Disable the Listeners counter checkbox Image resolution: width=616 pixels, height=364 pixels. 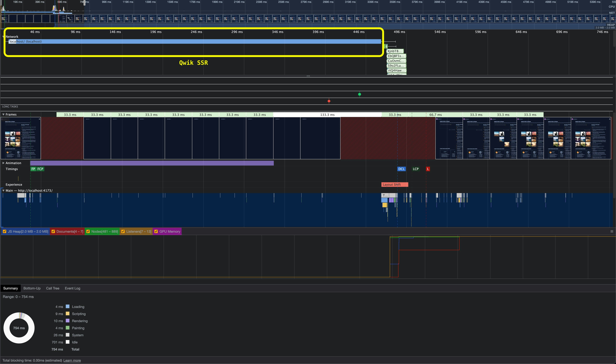(x=123, y=232)
